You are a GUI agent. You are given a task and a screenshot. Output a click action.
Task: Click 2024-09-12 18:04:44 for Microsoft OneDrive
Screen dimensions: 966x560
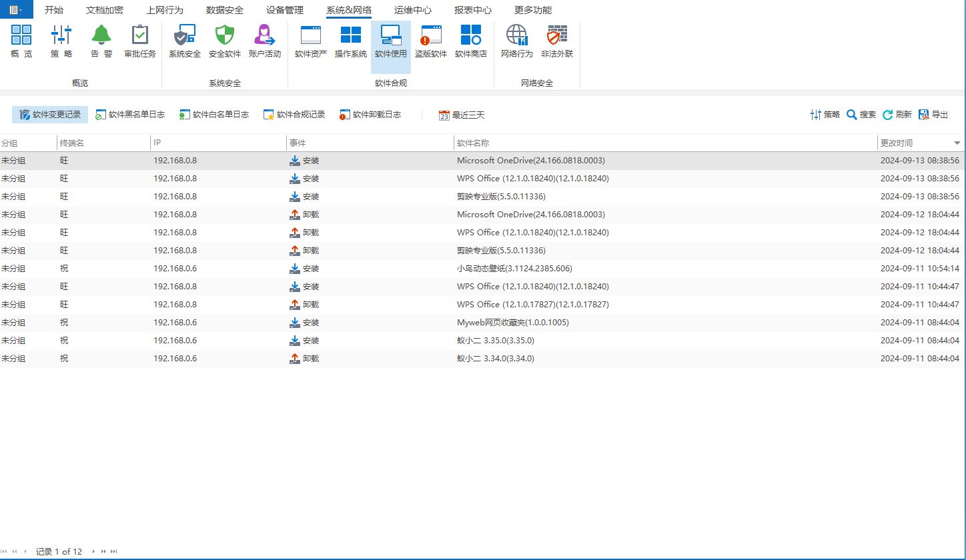point(920,215)
